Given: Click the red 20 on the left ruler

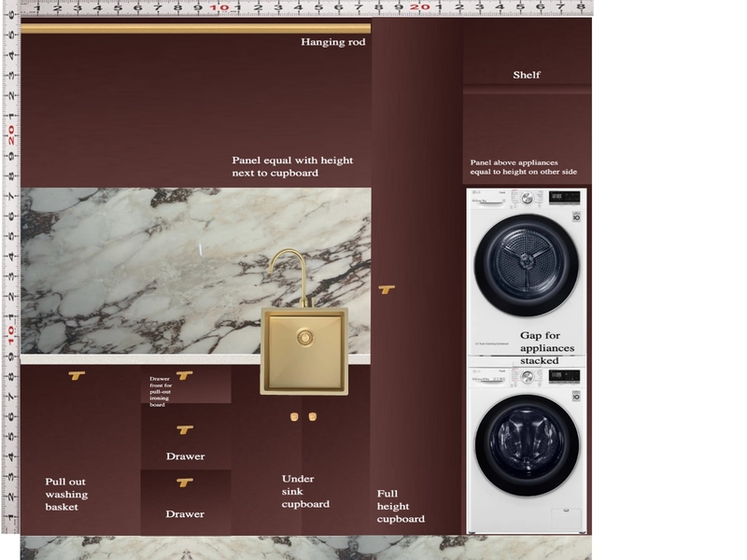Looking at the screenshot, I should [10, 135].
